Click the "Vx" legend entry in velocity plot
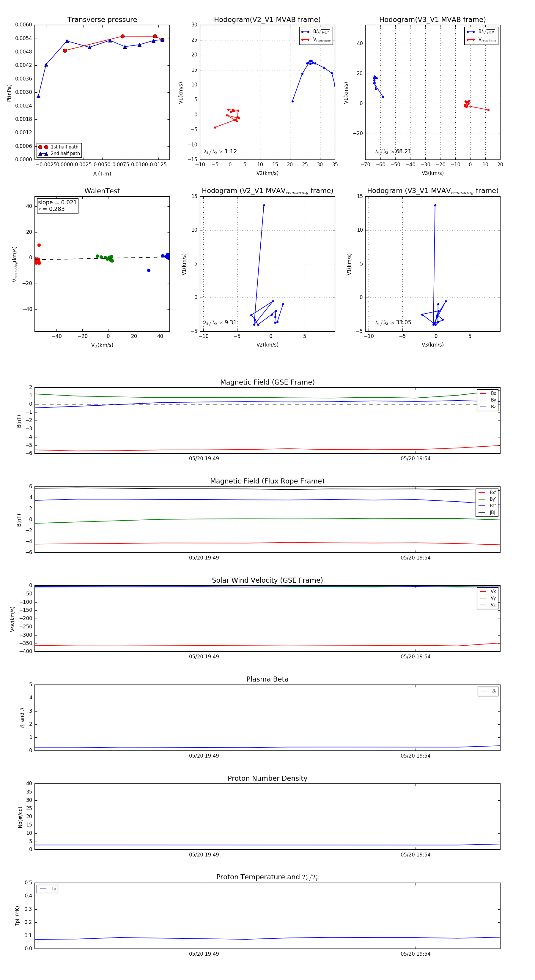The width and height of the screenshot is (535, 980). tap(488, 592)
